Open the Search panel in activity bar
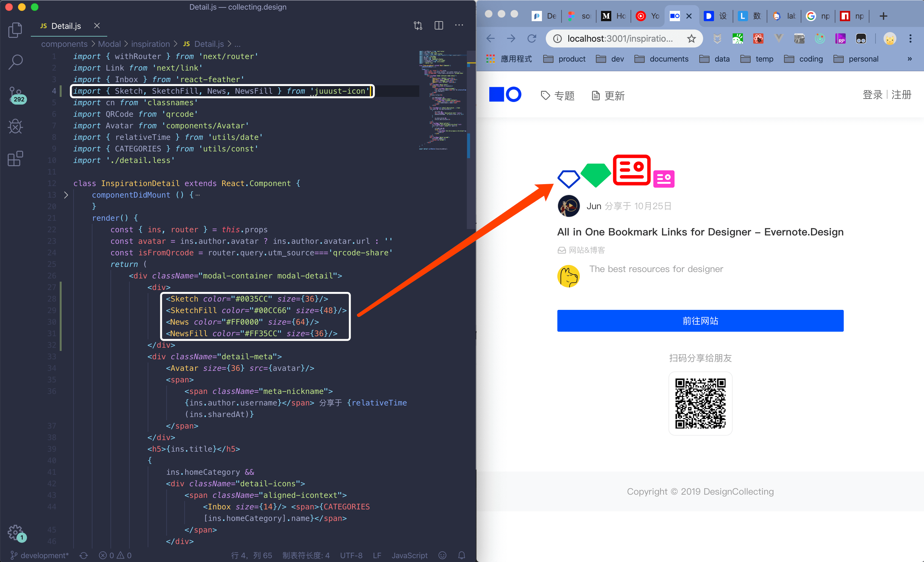Screen dimensions: 924x562 click(15, 62)
